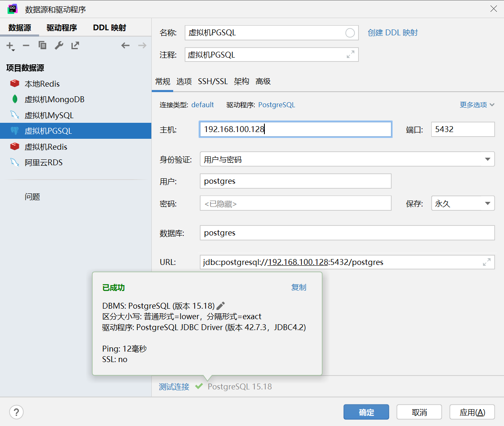504x426 pixels.
Task: Switch to the DDL 映射 tab
Action: click(110, 28)
